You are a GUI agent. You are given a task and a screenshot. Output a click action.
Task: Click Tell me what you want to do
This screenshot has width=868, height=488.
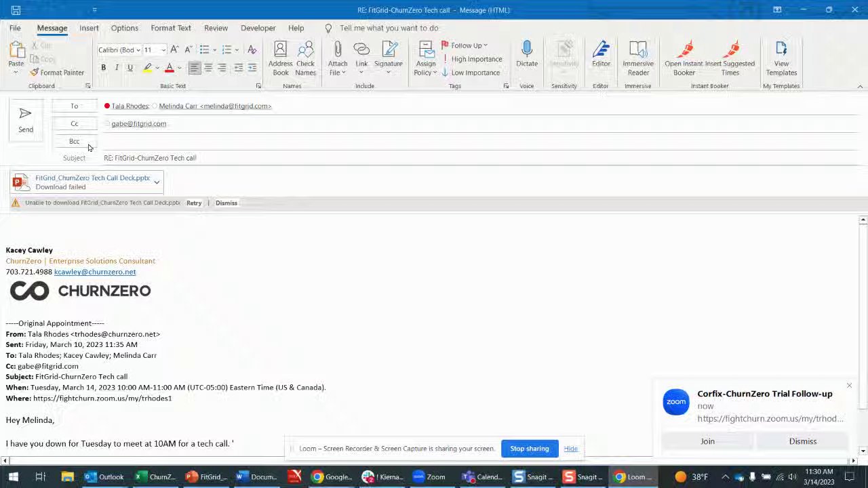coord(389,28)
